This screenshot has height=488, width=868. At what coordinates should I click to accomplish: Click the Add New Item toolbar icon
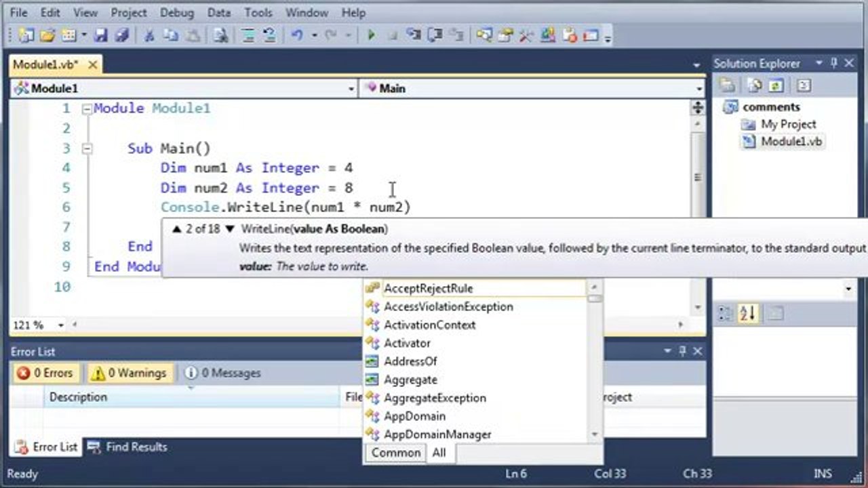coord(68,36)
